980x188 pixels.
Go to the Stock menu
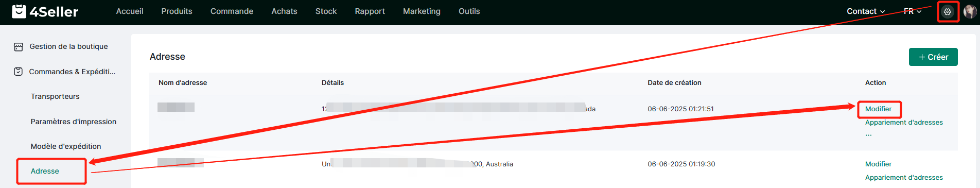pos(326,11)
